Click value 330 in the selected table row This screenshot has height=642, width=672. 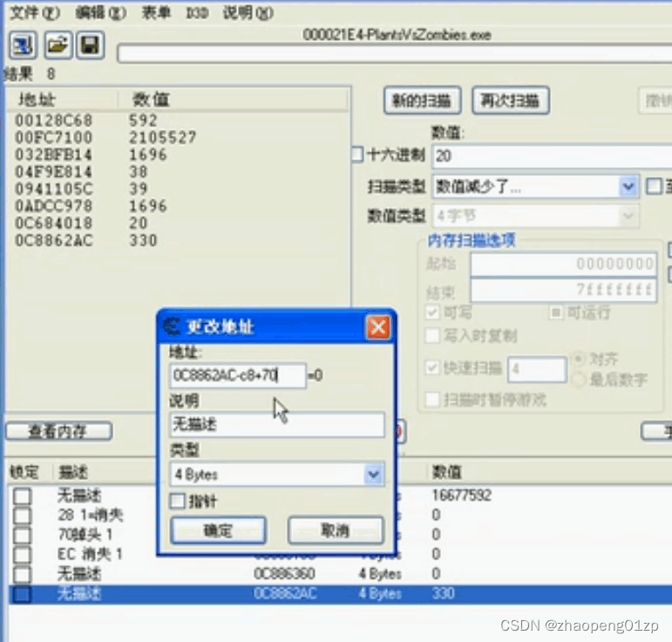click(x=443, y=593)
